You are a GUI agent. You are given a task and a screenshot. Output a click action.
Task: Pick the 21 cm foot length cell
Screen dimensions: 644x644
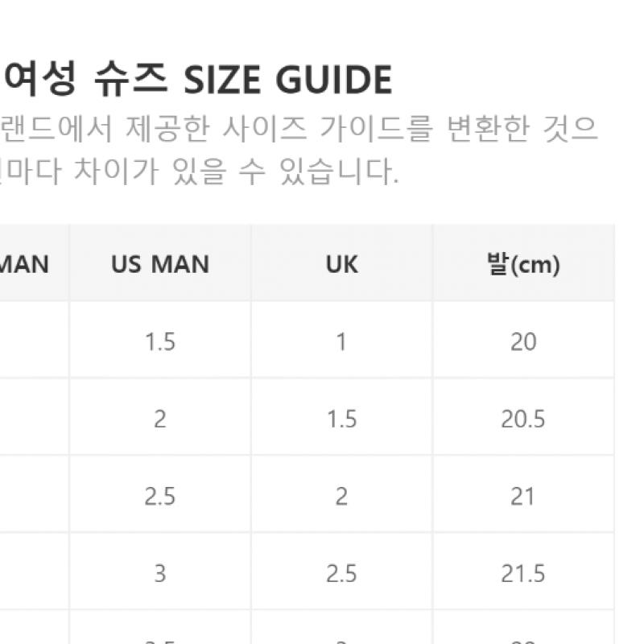522,496
